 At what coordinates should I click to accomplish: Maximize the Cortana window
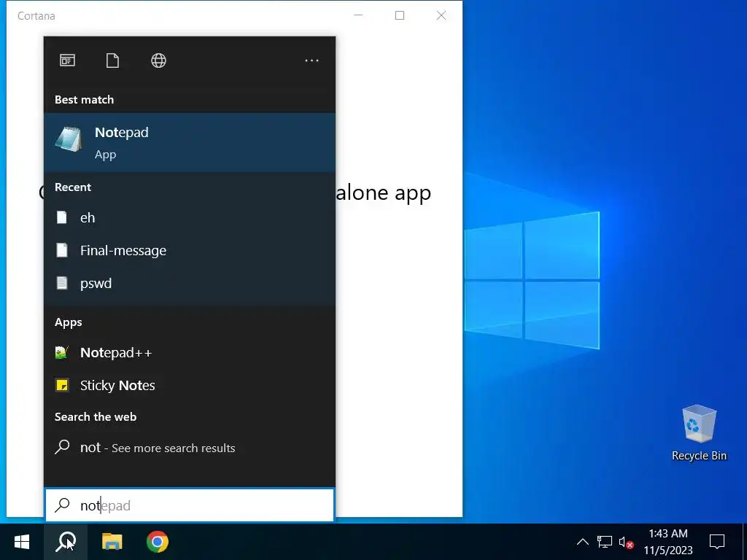pyautogui.click(x=400, y=15)
